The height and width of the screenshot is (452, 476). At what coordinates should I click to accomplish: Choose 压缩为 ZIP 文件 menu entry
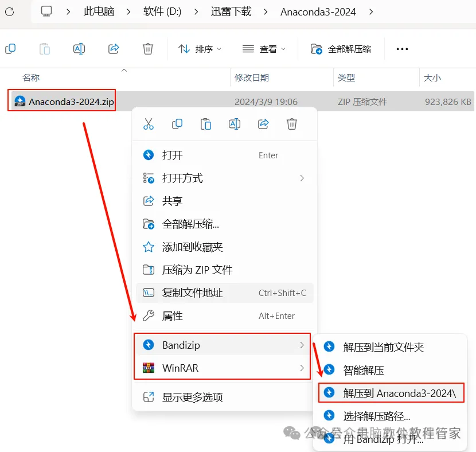pos(225,270)
